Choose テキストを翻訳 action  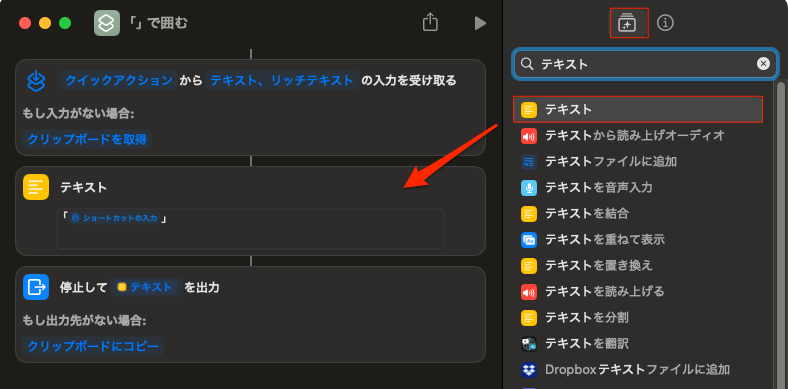point(638,344)
